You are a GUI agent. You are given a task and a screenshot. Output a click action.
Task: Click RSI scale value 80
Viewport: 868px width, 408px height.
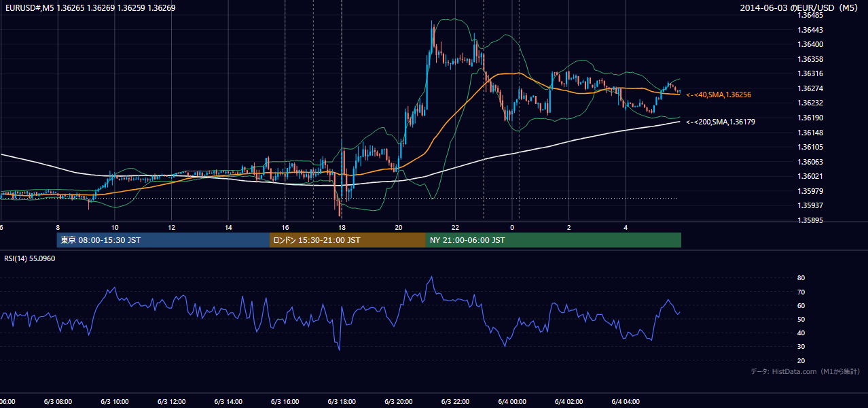point(801,278)
